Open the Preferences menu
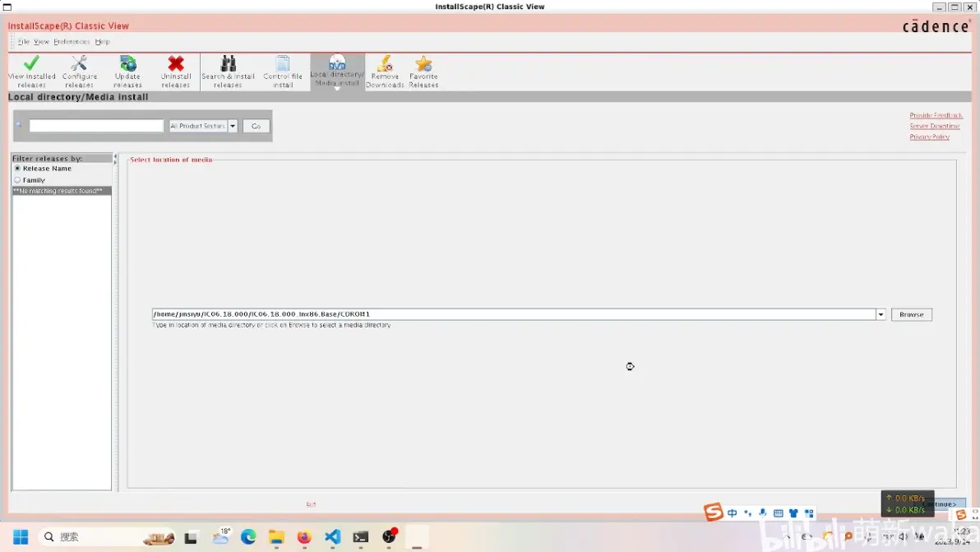980x552 pixels. tap(72, 42)
